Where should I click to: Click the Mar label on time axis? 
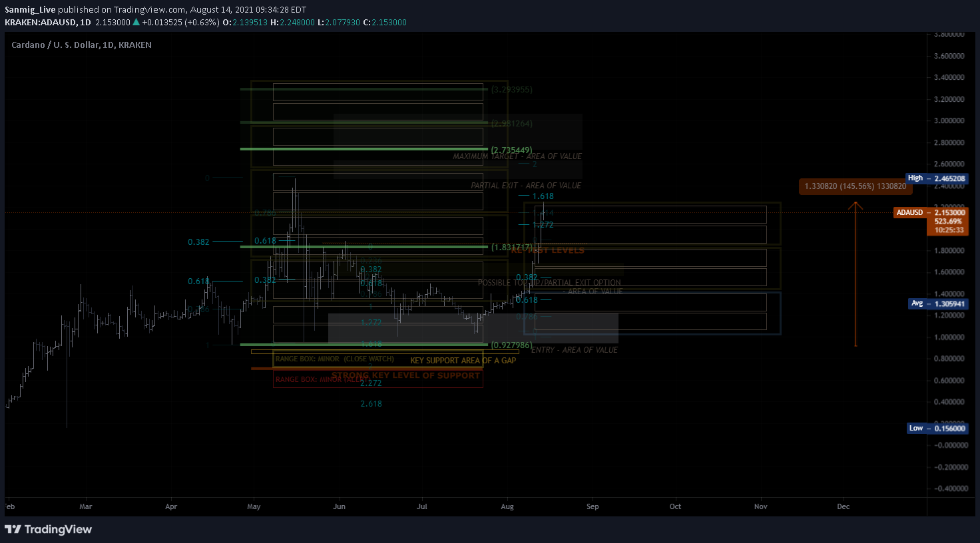(x=86, y=506)
